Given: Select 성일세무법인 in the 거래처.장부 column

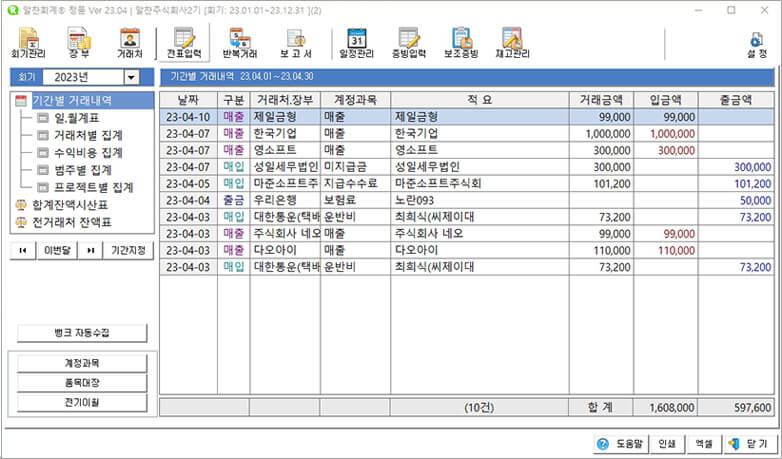Looking at the screenshot, I should (285, 167).
